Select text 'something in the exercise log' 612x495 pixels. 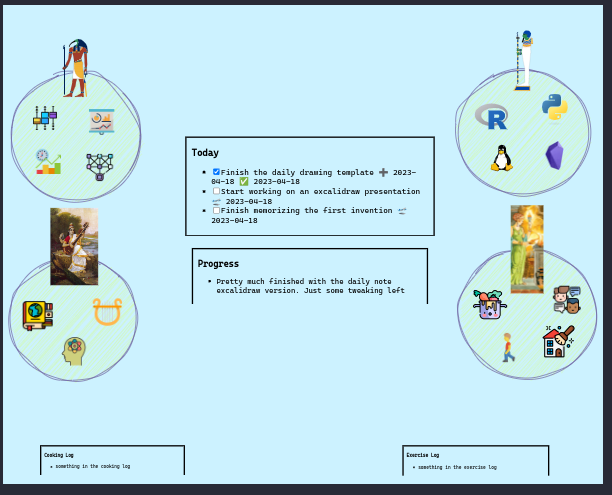click(x=457, y=467)
